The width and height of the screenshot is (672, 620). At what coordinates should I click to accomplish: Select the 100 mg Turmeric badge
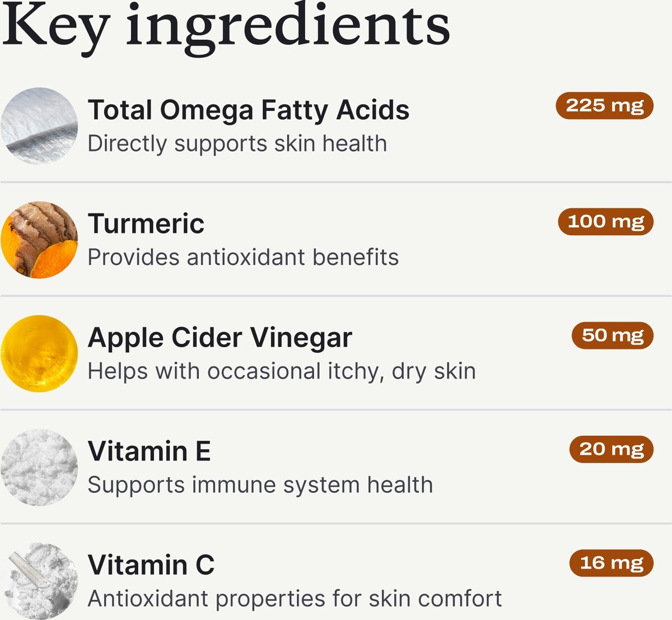pyautogui.click(x=606, y=221)
